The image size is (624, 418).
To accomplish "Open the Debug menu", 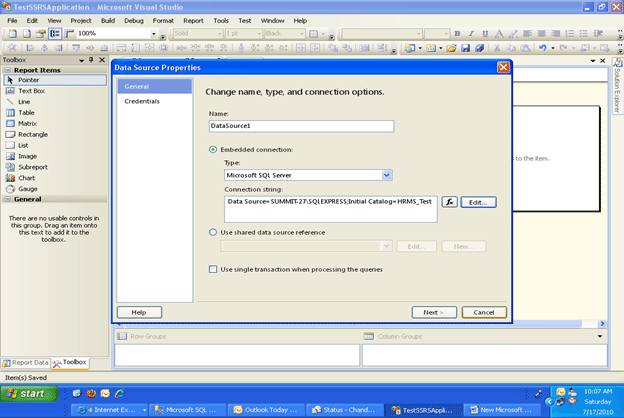I will tap(134, 21).
